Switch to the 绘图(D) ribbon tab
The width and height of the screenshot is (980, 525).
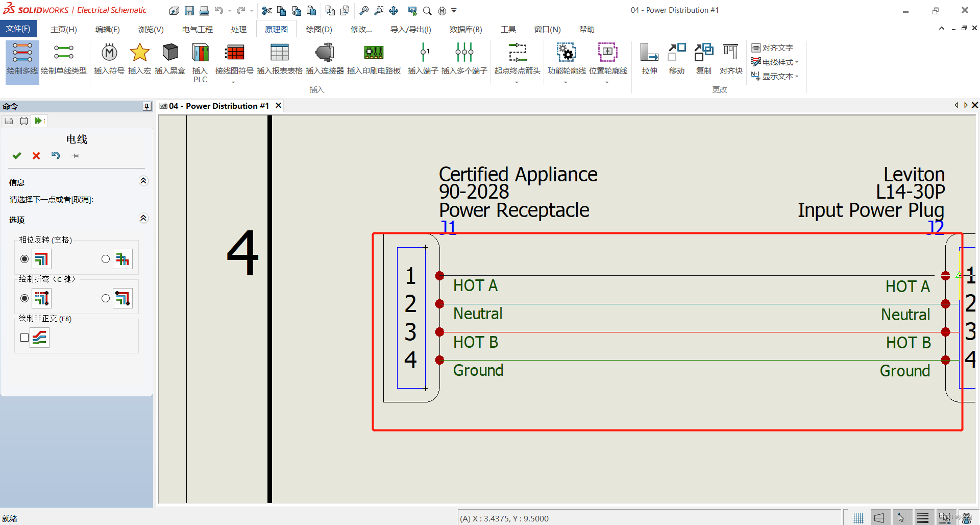(x=319, y=29)
